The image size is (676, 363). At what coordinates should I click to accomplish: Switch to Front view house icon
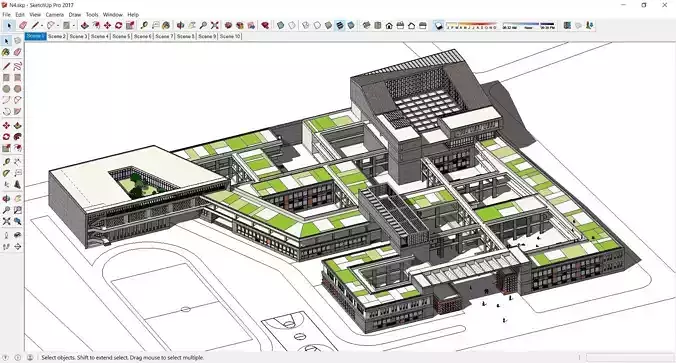click(x=389, y=25)
